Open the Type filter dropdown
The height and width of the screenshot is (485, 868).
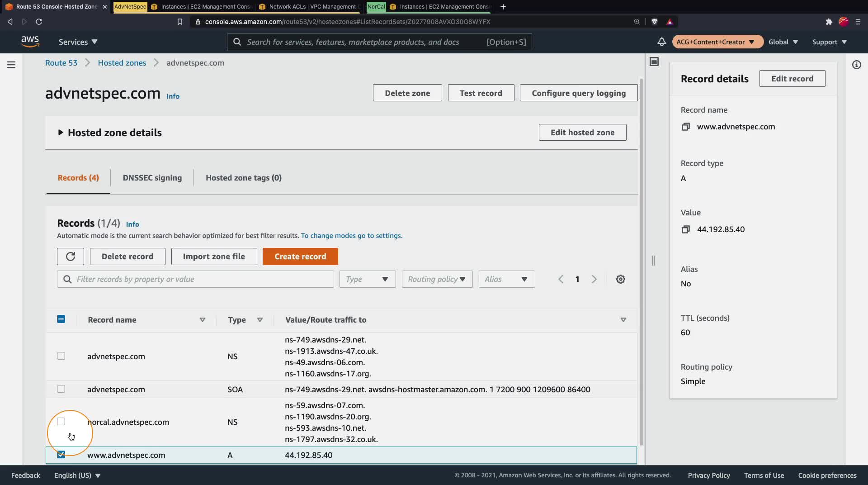[368, 279]
